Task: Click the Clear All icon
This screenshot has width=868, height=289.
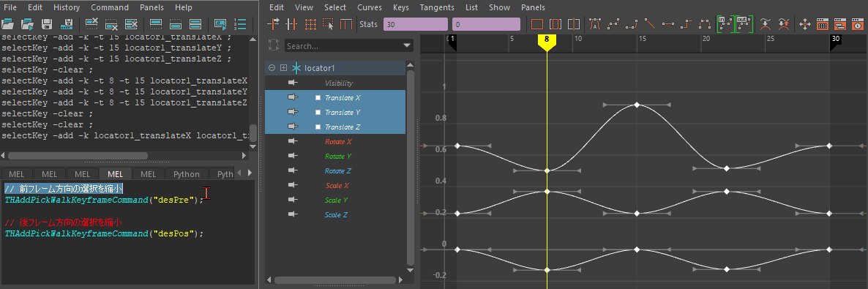Action: pos(131,24)
